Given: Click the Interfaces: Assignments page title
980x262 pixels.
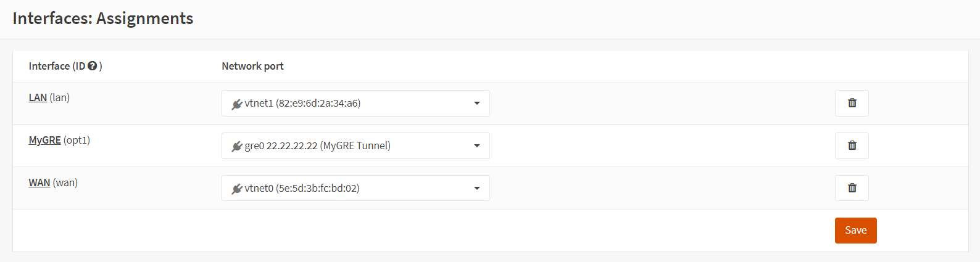Looking at the screenshot, I should [x=103, y=18].
